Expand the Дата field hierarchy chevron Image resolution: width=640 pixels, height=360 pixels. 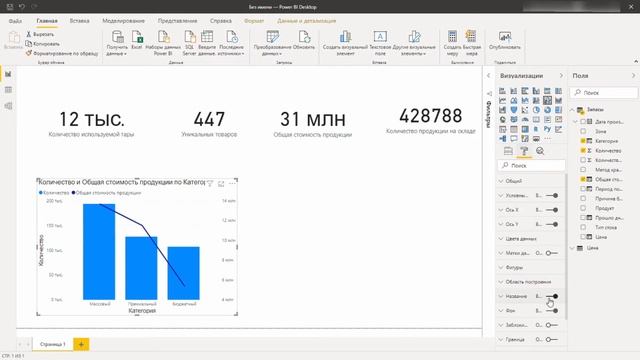pyautogui.click(x=576, y=122)
